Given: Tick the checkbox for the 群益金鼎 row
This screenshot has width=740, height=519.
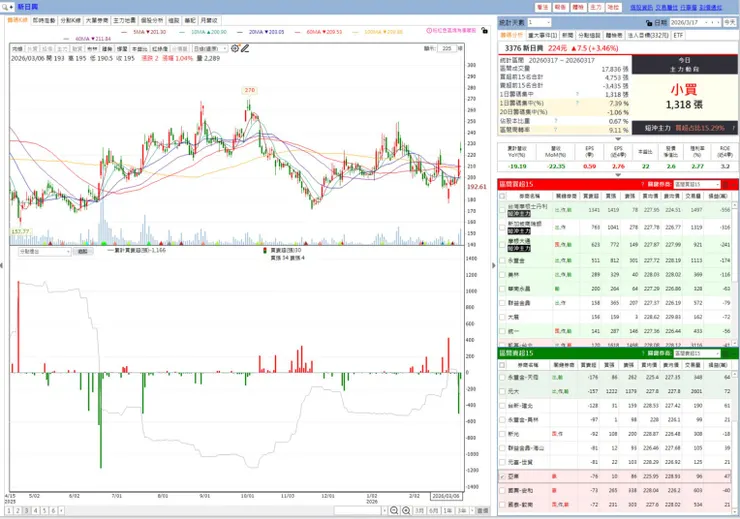Looking at the screenshot, I should 502,303.
